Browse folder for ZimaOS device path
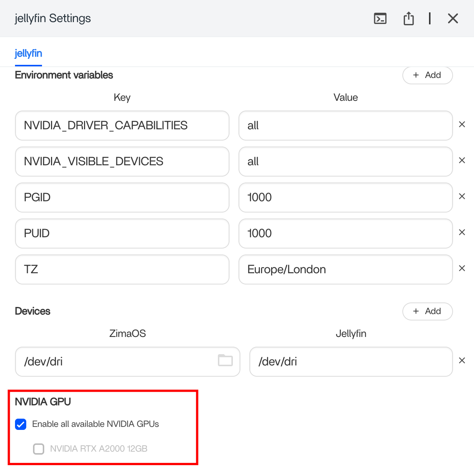Screen dimensions: 474x476 tap(225, 361)
